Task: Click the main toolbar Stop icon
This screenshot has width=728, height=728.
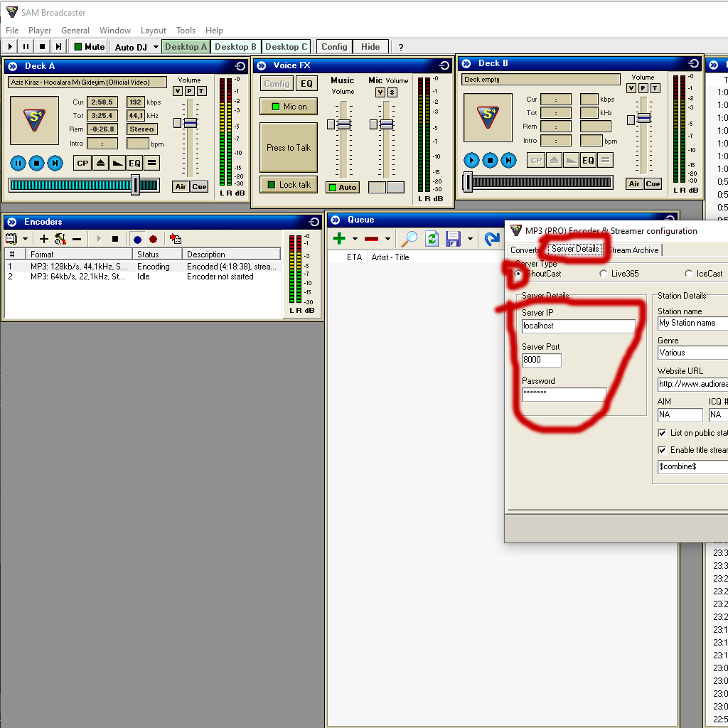Action: pos(42,46)
